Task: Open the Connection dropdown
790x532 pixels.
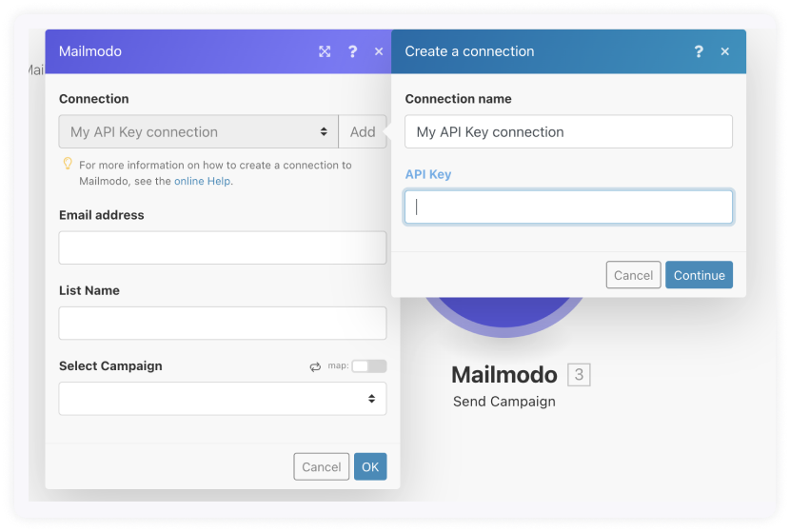Action: [199, 132]
